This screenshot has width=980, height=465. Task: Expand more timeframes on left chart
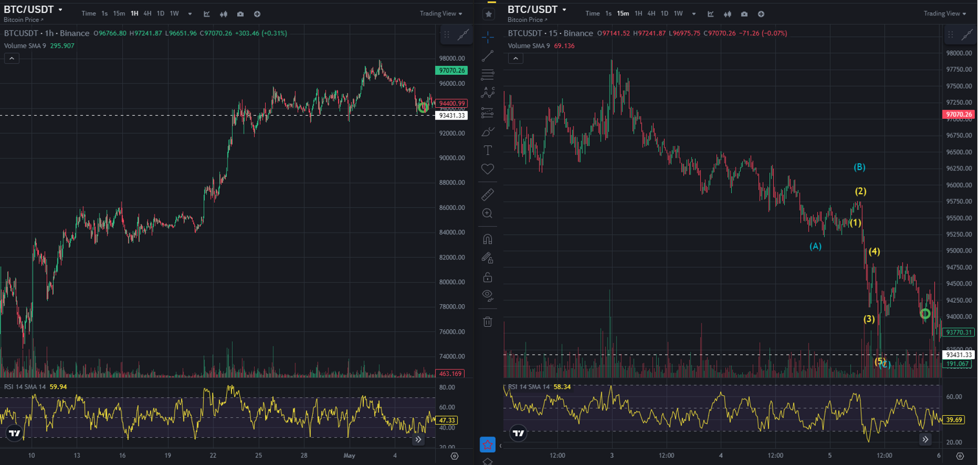point(190,14)
